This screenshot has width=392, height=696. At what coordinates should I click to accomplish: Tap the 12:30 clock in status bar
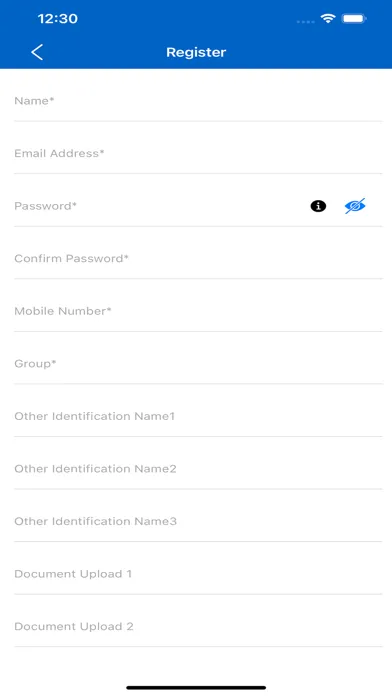coord(58,19)
